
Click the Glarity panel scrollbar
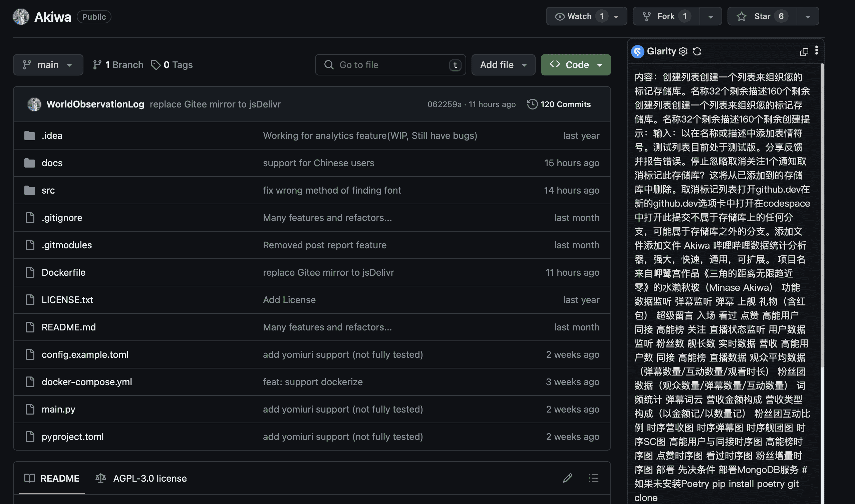(822, 215)
